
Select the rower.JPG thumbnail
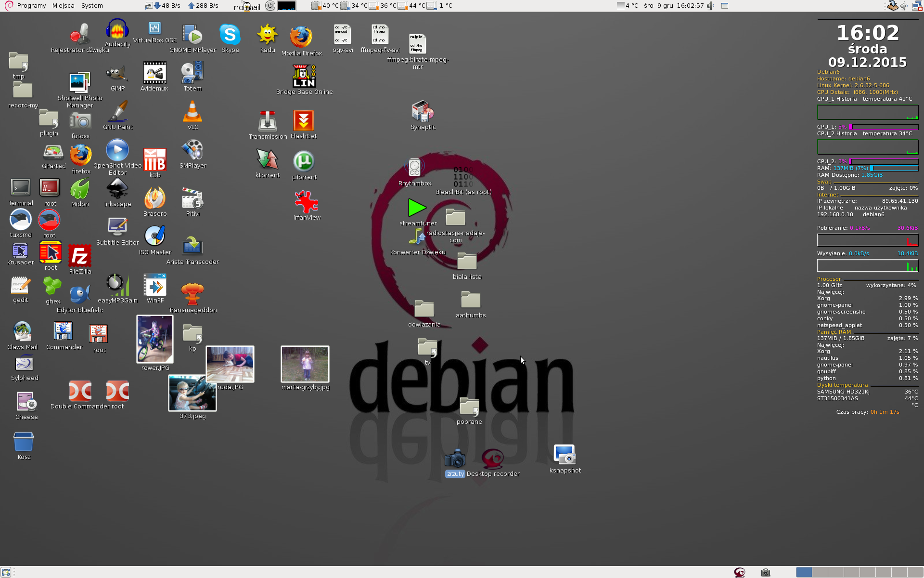pyautogui.click(x=155, y=339)
